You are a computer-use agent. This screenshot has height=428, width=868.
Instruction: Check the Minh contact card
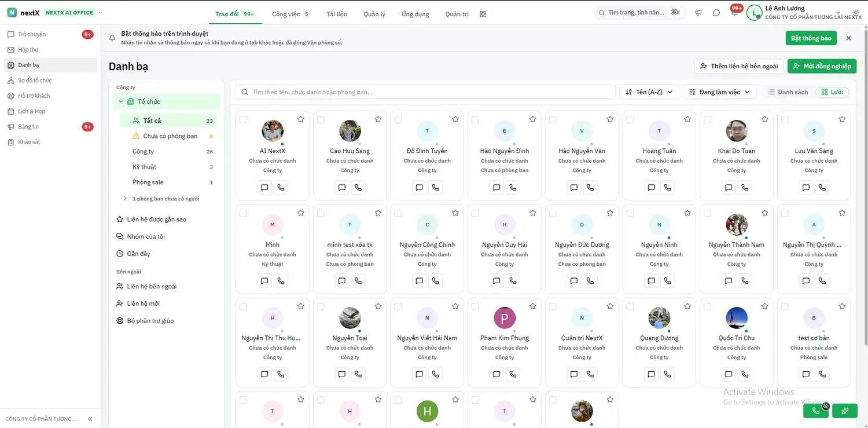(244, 214)
